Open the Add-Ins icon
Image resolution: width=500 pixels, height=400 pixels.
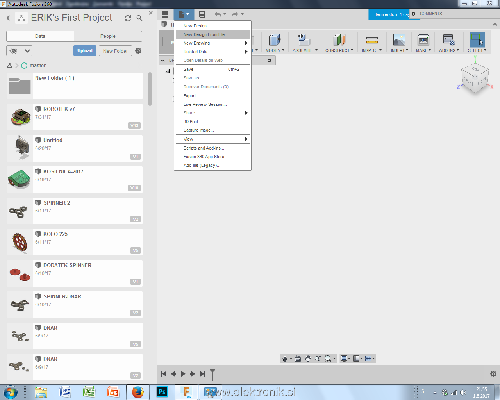(448, 40)
